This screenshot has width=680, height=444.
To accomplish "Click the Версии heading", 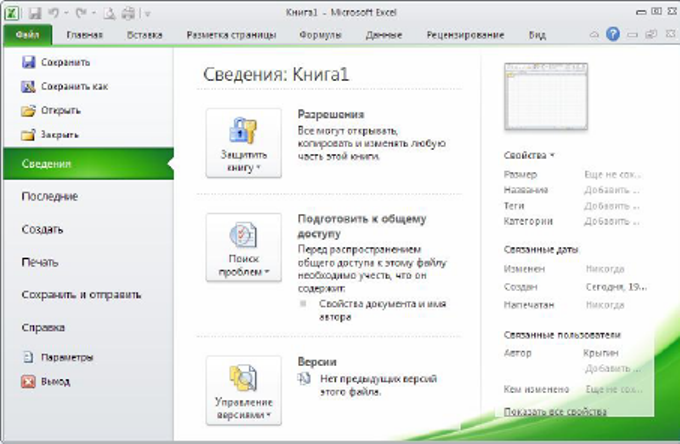I will pyautogui.click(x=317, y=362).
